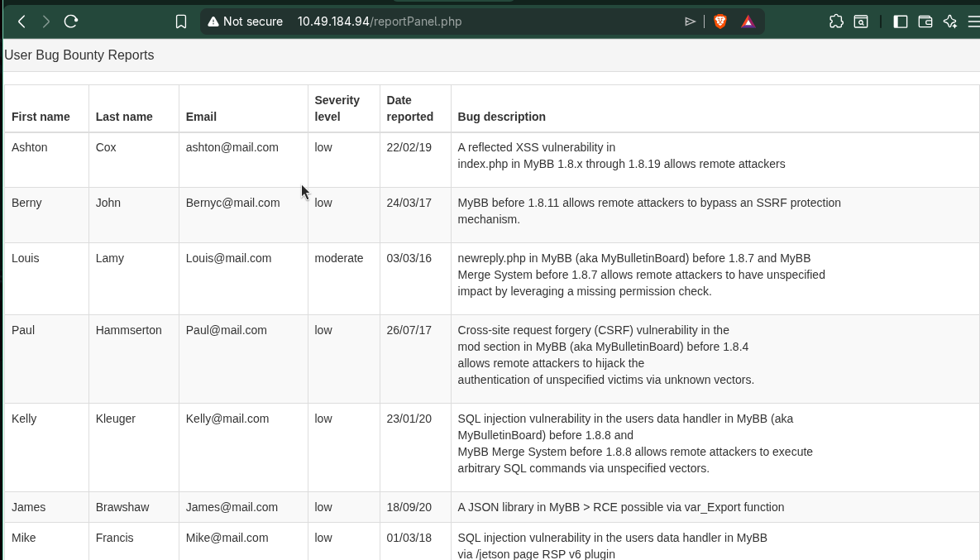Screen dimensions: 980x560
Task: Bookmark this page
Action: click(x=180, y=22)
